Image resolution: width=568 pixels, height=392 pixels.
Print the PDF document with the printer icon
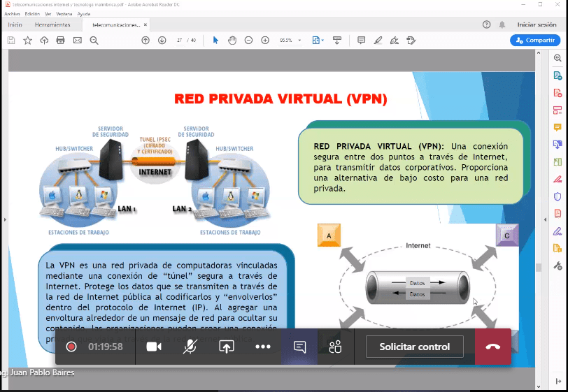[x=61, y=41]
